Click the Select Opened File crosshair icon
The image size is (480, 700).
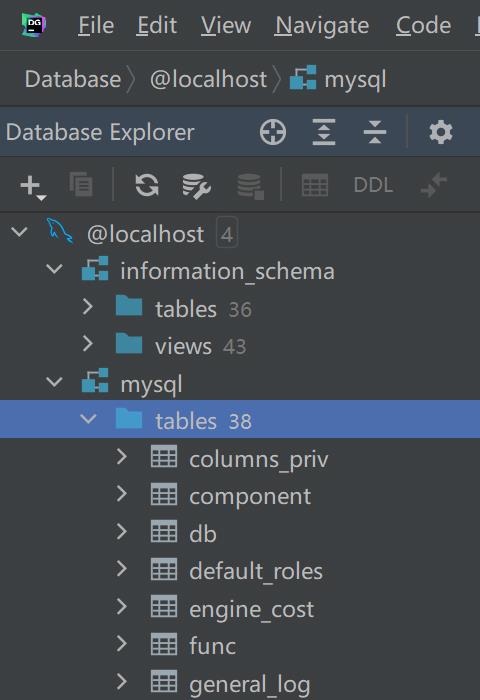click(x=273, y=132)
